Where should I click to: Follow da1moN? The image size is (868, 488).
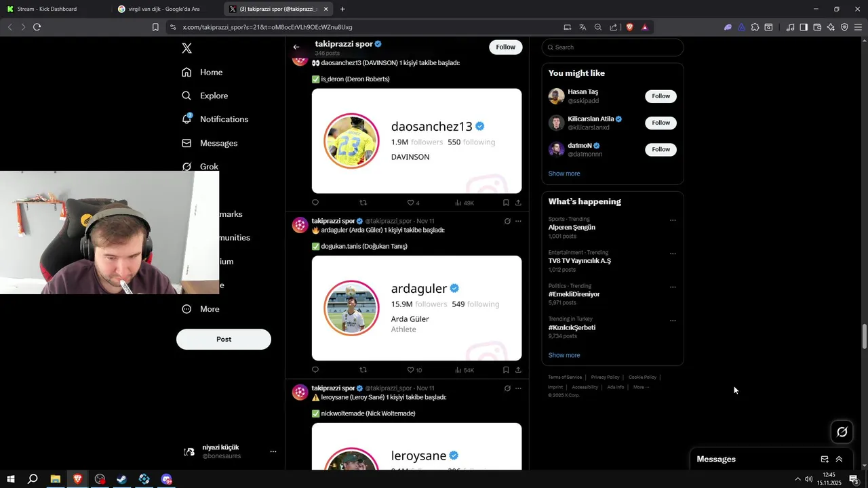pyautogui.click(x=660, y=149)
